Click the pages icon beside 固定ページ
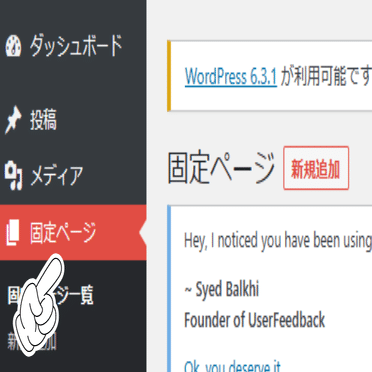Viewport: 372px width, 372px height. 13,232
